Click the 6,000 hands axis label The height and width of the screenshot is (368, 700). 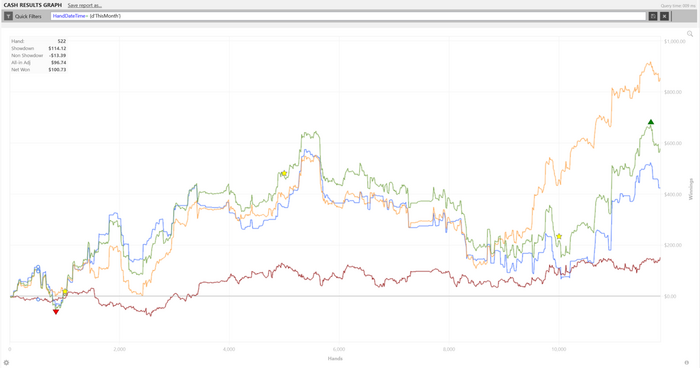(x=339, y=349)
